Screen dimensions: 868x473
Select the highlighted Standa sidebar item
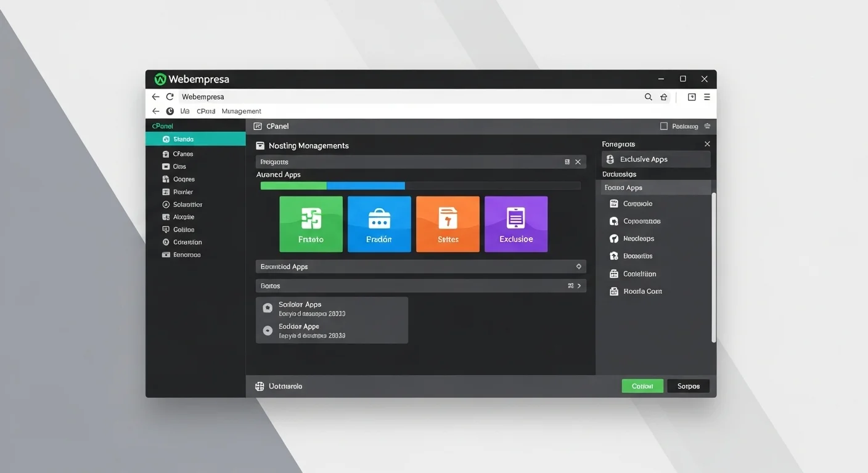pos(195,139)
